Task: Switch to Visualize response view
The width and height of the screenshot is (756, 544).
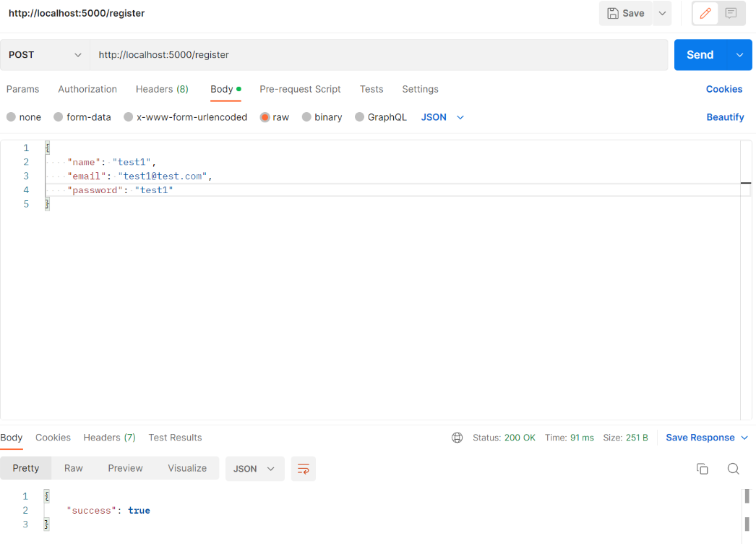Action: click(x=187, y=468)
